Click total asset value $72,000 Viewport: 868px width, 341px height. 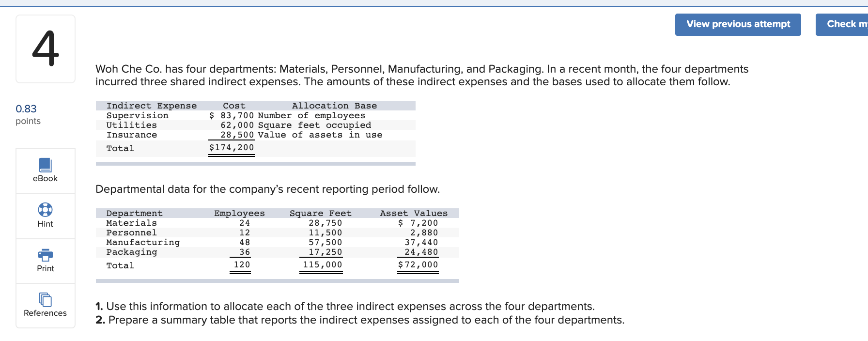click(418, 264)
